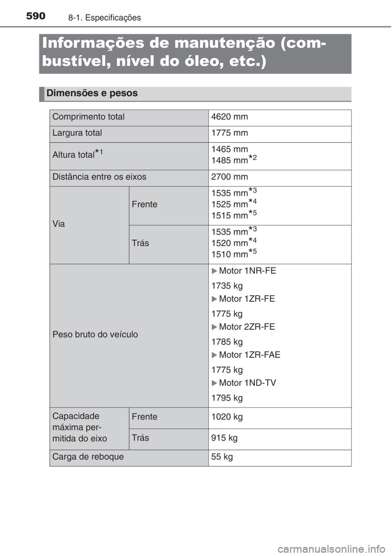Click the arrow bullet before 'Motor 2ZR-FE'
392x556 pixels.
pyautogui.click(x=214, y=327)
